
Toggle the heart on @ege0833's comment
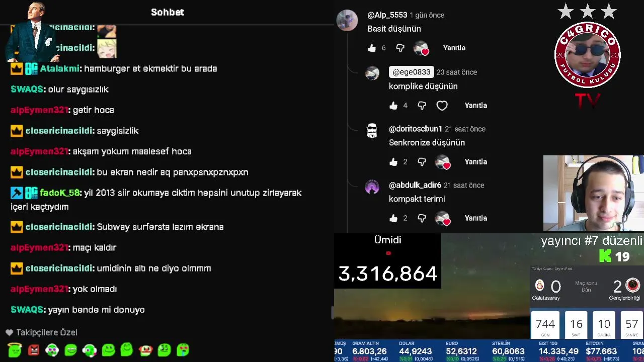click(442, 106)
